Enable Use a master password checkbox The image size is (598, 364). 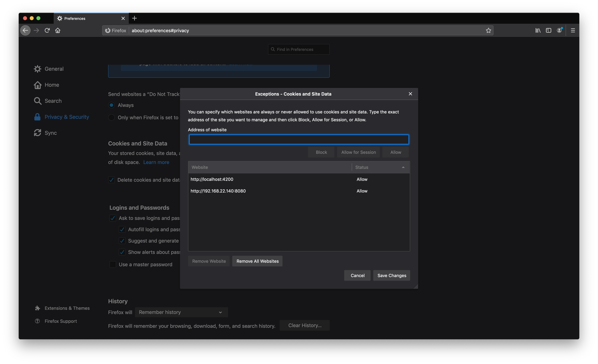(113, 264)
